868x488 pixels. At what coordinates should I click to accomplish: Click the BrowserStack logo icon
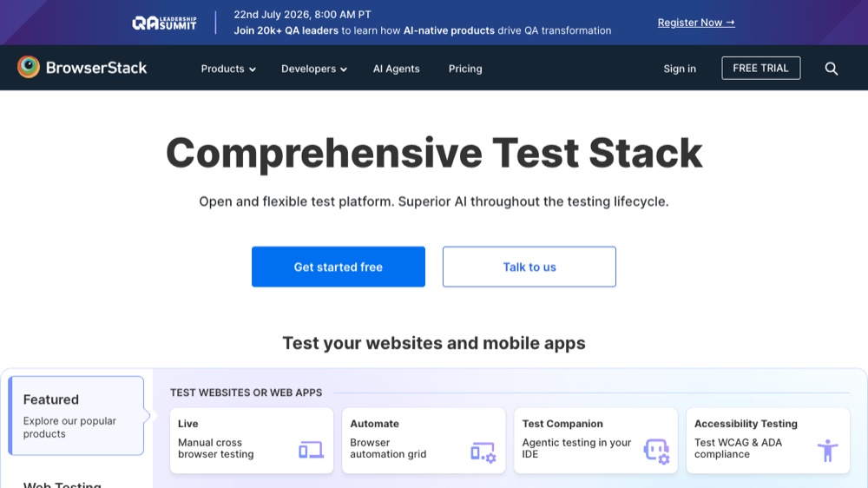(29, 68)
